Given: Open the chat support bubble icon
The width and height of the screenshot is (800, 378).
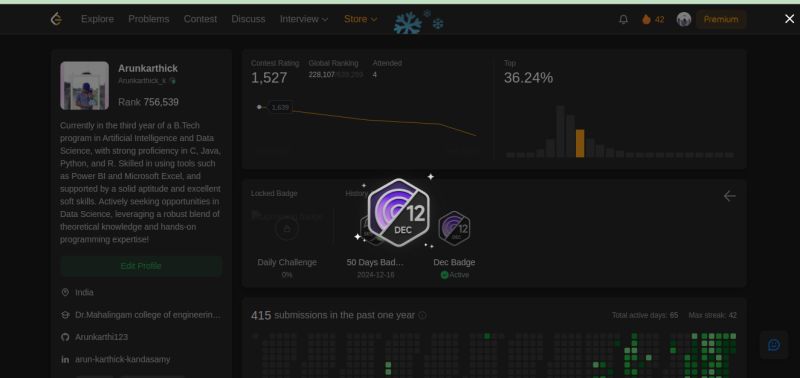Looking at the screenshot, I should point(773,345).
